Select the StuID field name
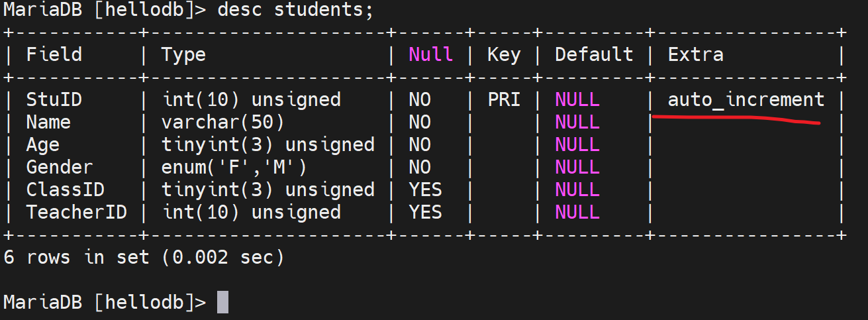Screen dimensions: 868x320 (54, 100)
